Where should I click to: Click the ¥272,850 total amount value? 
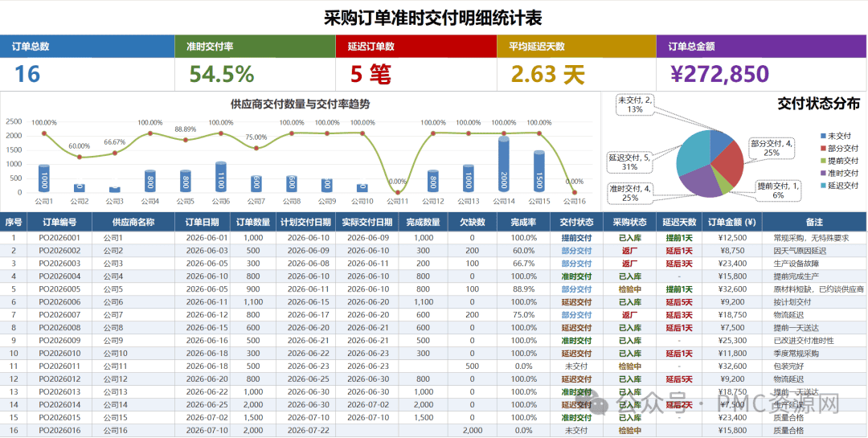click(x=719, y=74)
